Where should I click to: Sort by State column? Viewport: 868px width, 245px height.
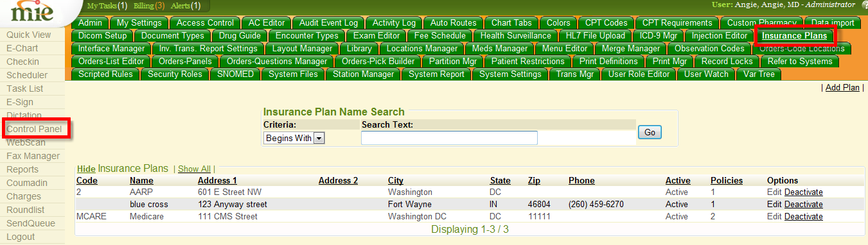(x=500, y=181)
